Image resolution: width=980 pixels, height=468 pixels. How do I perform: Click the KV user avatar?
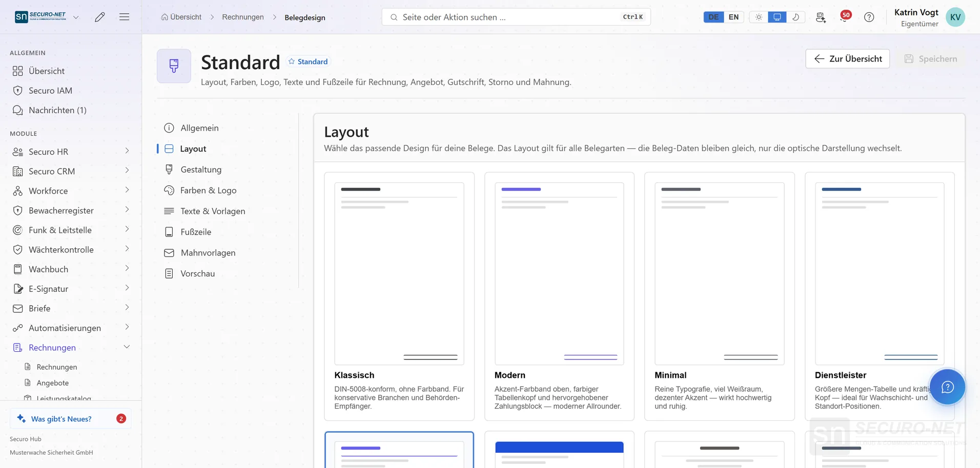pyautogui.click(x=955, y=17)
